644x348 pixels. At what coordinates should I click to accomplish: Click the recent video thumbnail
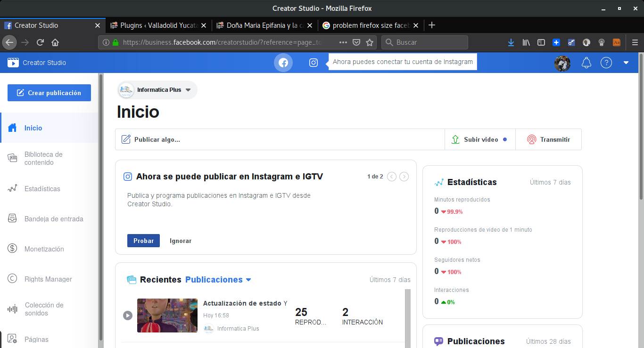pos(167,316)
